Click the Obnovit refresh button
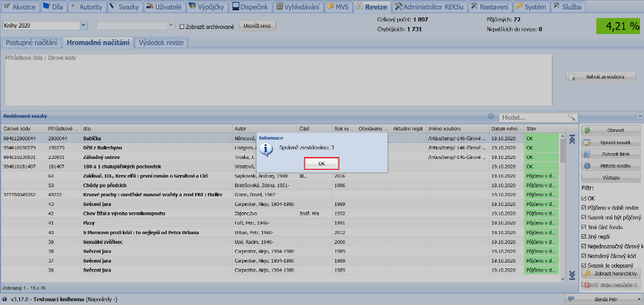 pos(611,131)
